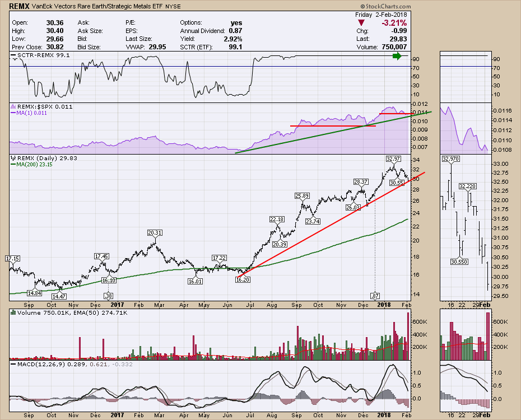Click the purple line marker beside MA(1)

pyautogui.click(x=13, y=113)
